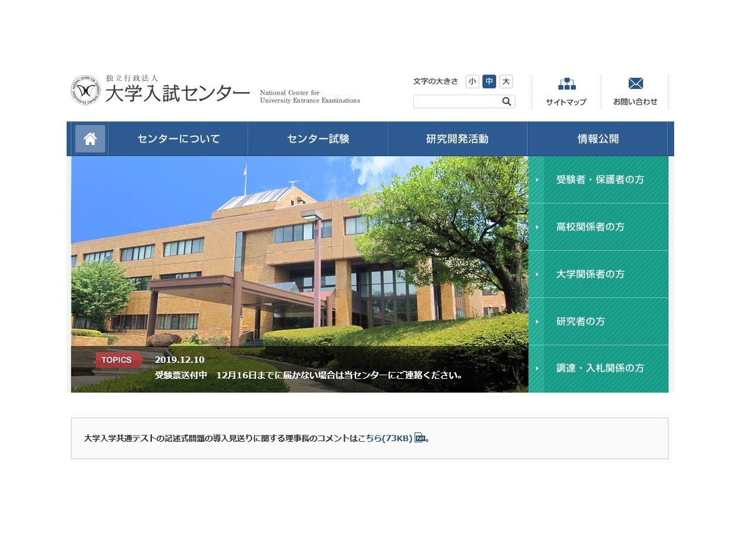The image size is (747, 560).
Task: Select 小 to shrink text size
Action: click(472, 82)
